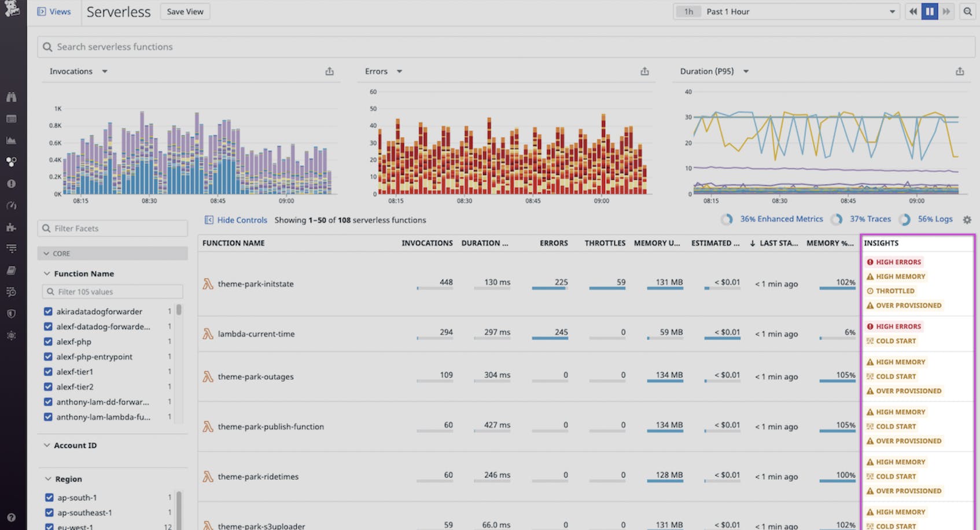
Task: Uncheck the ap-south-1 region filter
Action: coord(48,497)
